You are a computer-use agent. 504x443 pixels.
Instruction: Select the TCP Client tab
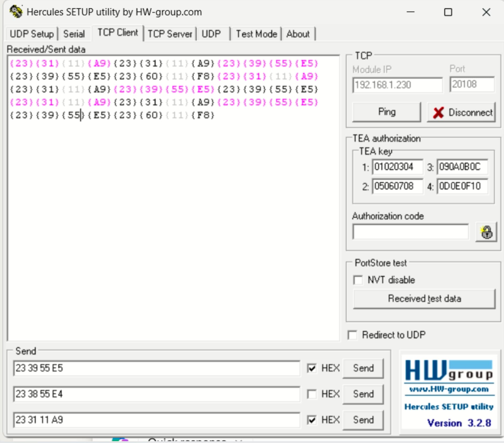(x=118, y=33)
